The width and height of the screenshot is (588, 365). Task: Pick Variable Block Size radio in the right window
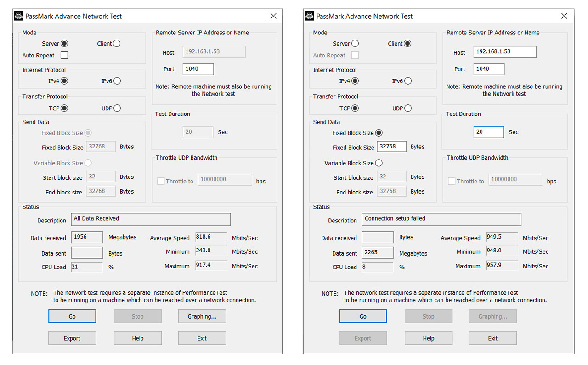[379, 163]
